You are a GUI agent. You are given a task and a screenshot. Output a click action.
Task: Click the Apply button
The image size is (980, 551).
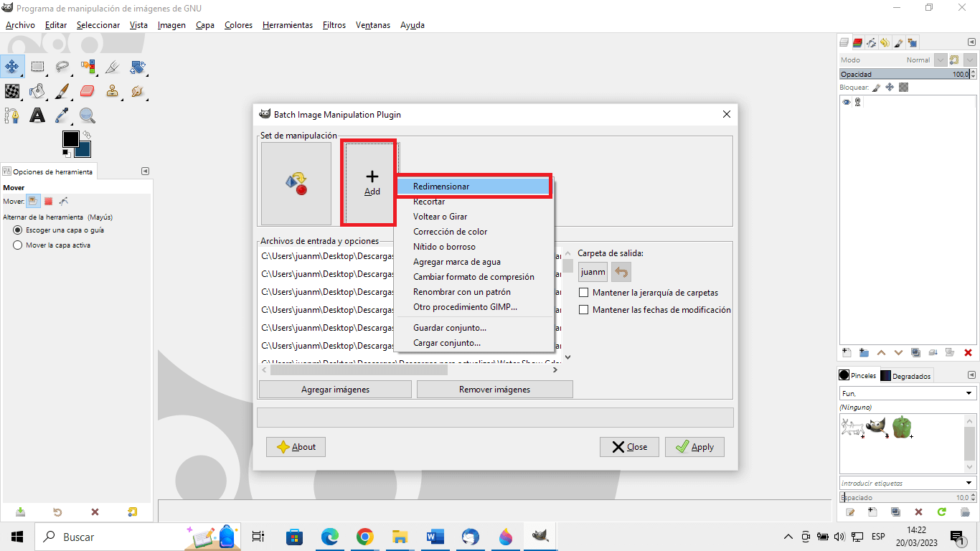694,447
